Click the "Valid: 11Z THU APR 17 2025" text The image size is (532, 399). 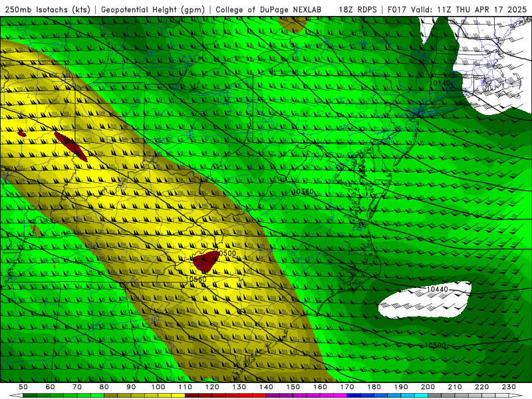tap(469, 10)
